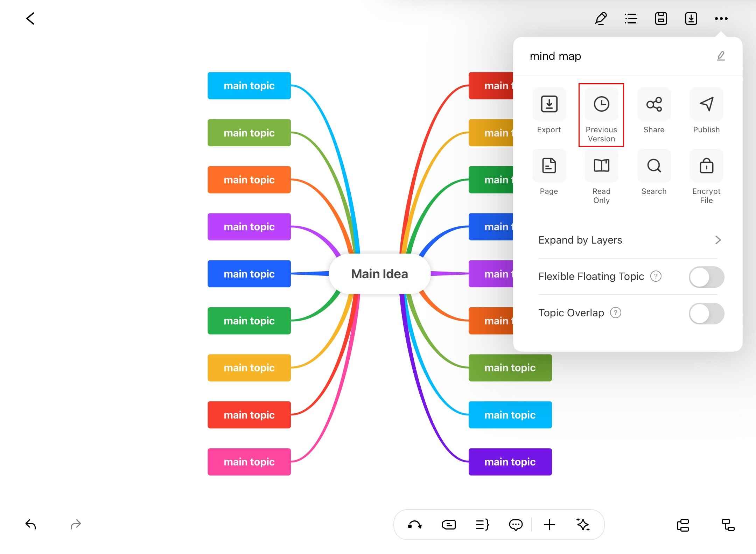Select the style brush icon in top bar
Screen dimensions: 756x554
click(601, 19)
